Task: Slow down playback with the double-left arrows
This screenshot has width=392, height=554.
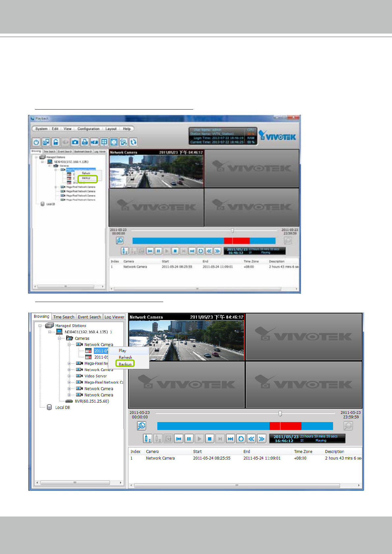Action: click(251, 439)
